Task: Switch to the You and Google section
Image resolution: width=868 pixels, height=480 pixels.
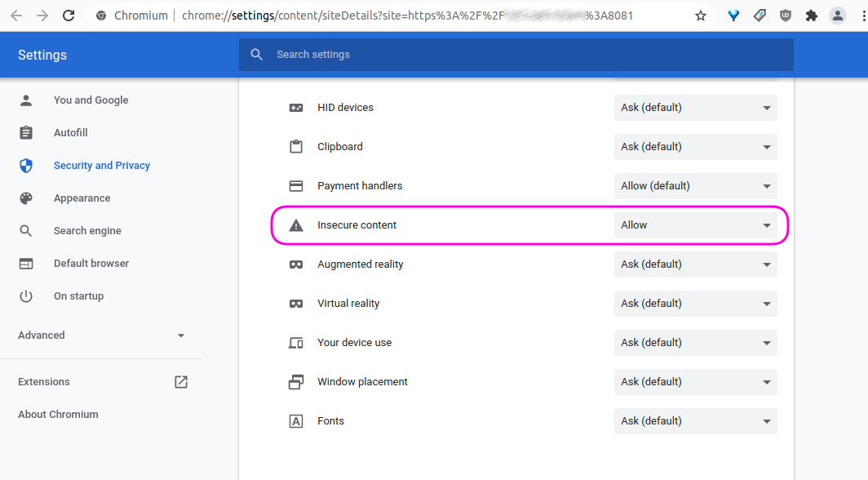Action: (x=91, y=100)
